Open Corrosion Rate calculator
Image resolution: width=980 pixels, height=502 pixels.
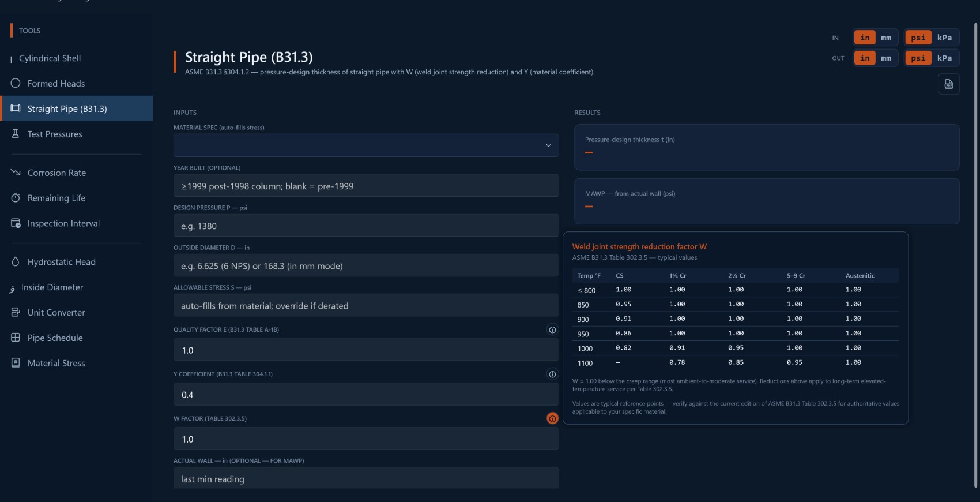[76, 173]
